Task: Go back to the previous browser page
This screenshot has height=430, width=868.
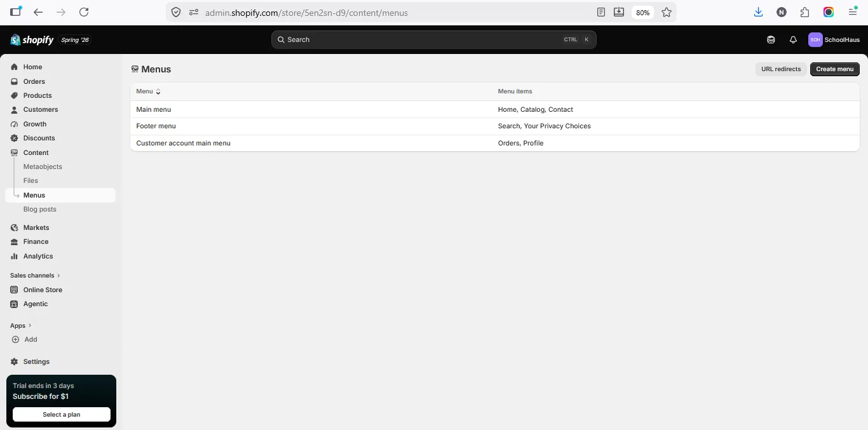Action: 38,12
